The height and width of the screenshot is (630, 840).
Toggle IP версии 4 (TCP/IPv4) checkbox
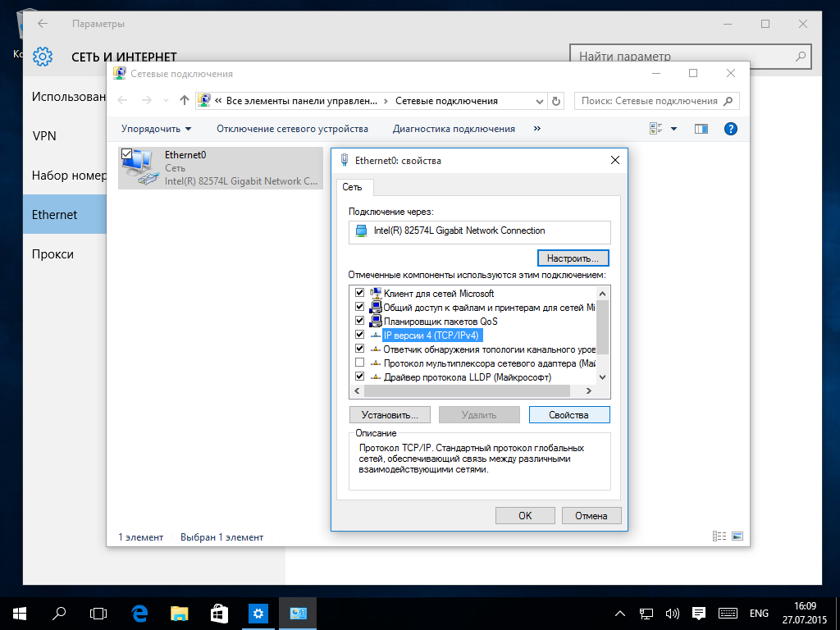pyautogui.click(x=359, y=335)
